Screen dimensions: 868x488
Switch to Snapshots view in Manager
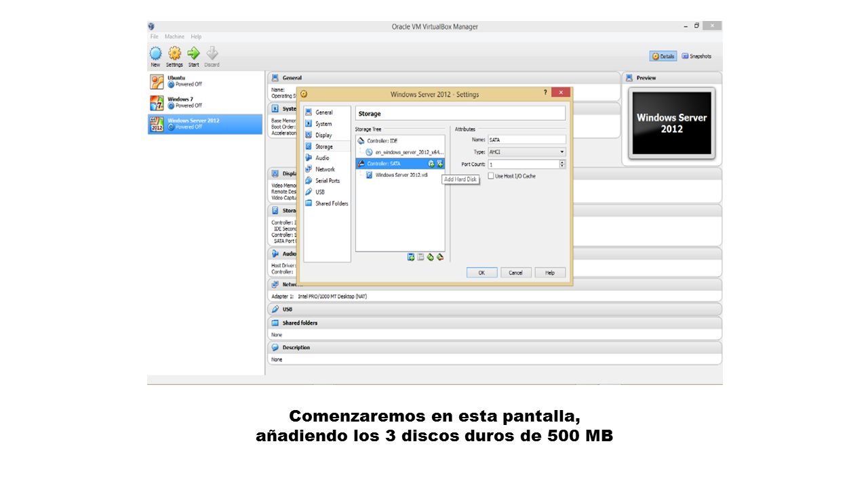[696, 56]
